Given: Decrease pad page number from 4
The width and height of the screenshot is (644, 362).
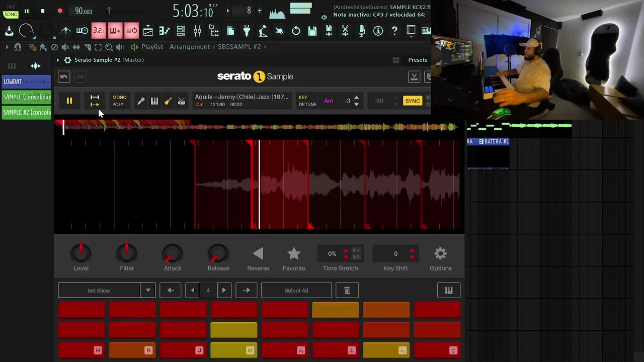Looking at the screenshot, I should (192, 291).
